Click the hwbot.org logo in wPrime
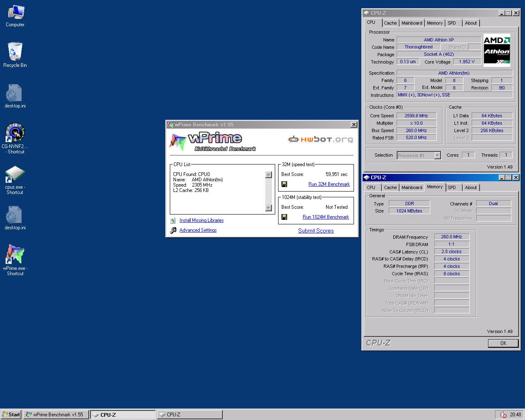This screenshot has height=420, width=525. coord(320,139)
